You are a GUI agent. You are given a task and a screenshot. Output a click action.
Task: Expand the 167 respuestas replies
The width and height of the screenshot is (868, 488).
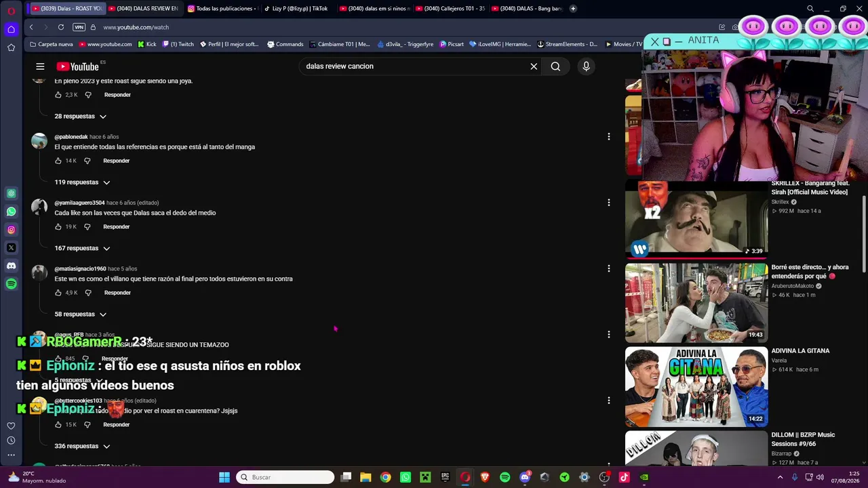pos(82,248)
